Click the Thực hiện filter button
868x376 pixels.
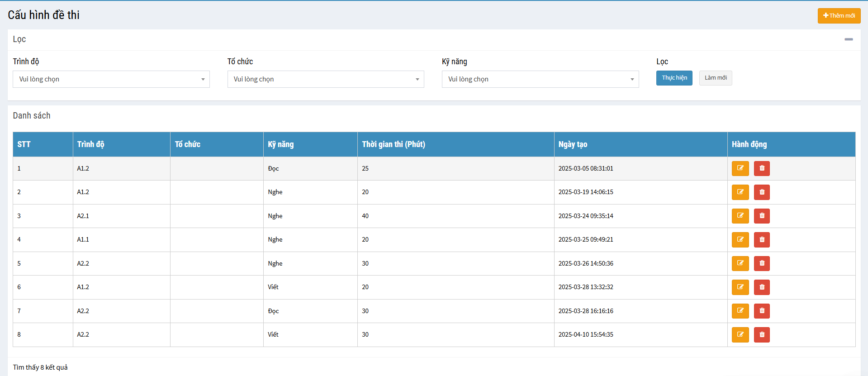pos(674,78)
